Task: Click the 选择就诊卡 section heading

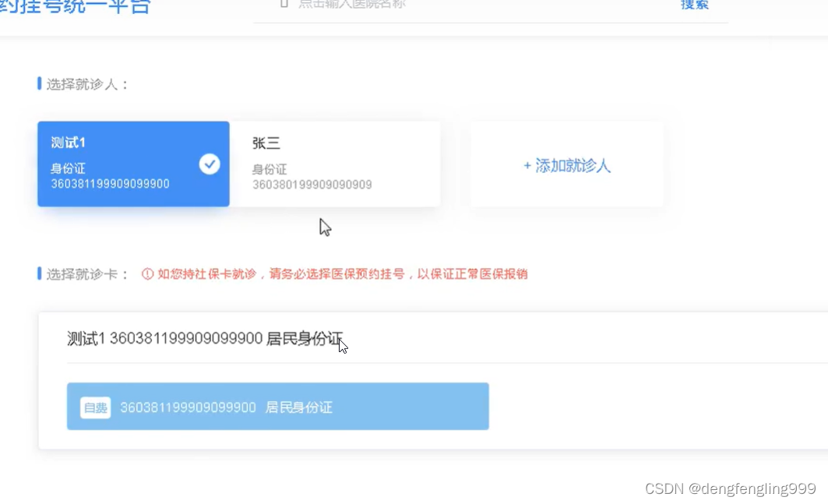Action: tap(86, 274)
